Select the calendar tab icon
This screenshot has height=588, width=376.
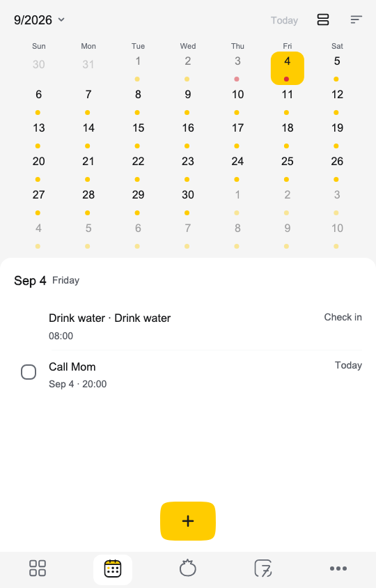click(x=113, y=569)
